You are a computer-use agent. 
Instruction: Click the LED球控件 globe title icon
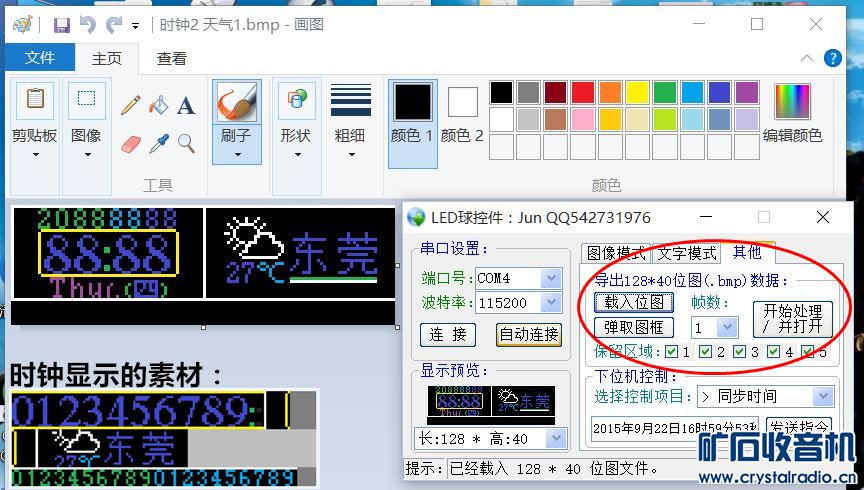[x=416, y=217]
